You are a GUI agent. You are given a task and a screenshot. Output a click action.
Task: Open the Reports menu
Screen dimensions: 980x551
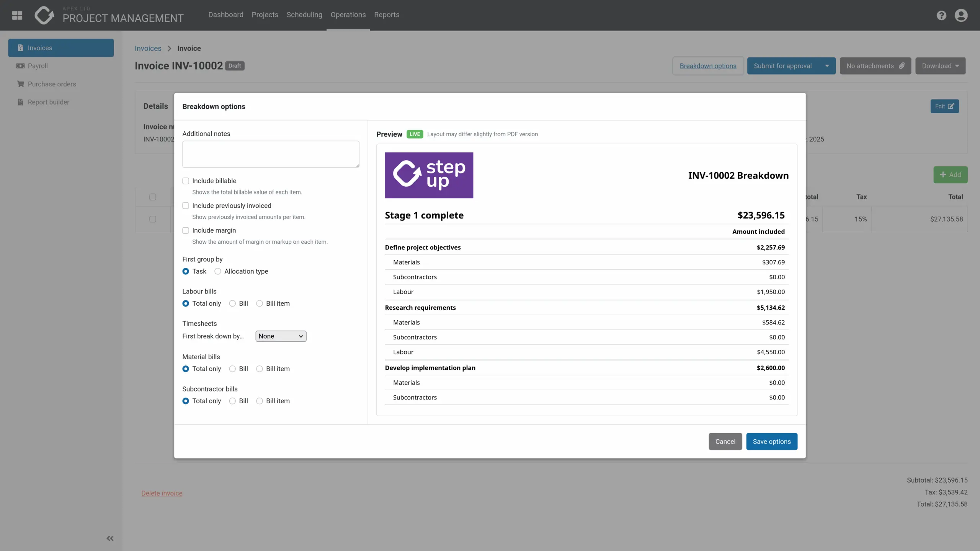[387, 15]
